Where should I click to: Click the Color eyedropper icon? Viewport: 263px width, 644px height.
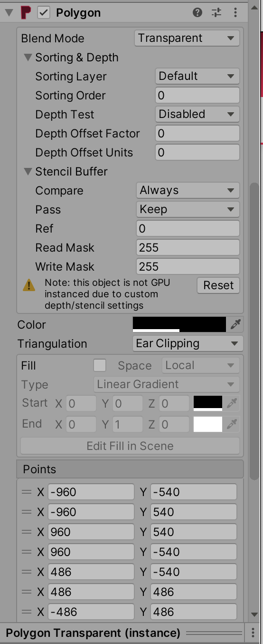[x=235, y=324]
